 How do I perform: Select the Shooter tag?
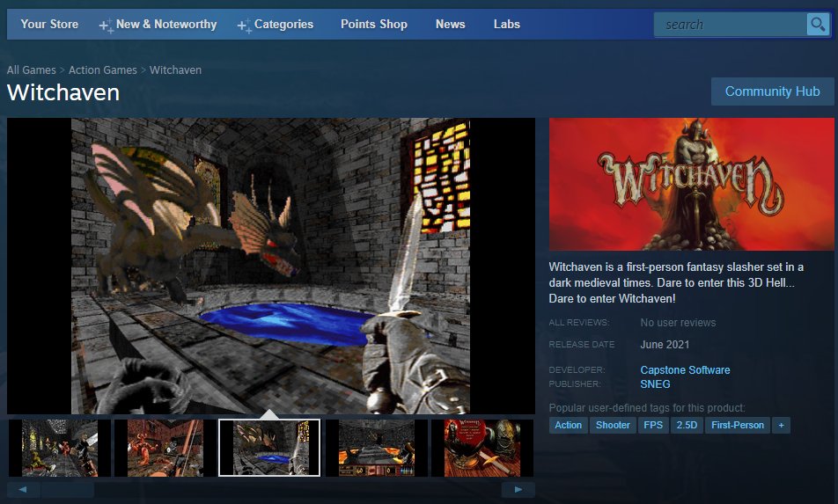click(x=613, y=425)
